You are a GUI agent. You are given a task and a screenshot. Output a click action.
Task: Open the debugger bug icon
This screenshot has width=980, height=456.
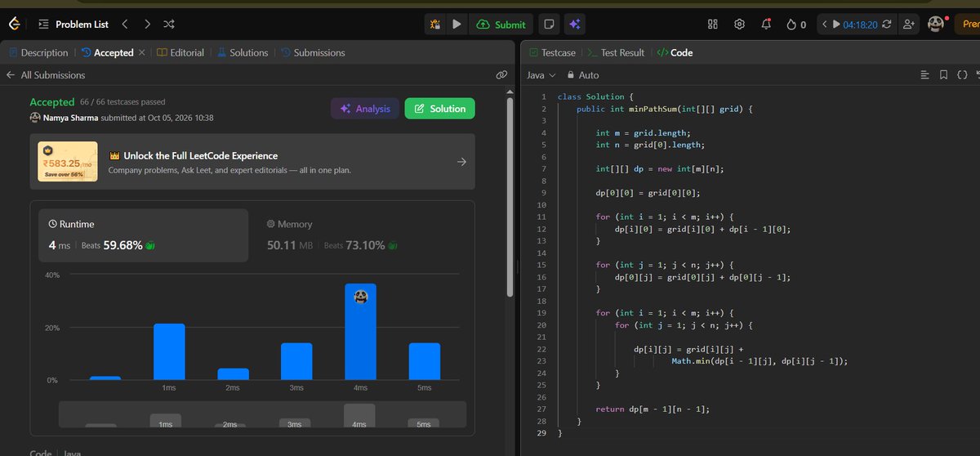pos(436,25)
